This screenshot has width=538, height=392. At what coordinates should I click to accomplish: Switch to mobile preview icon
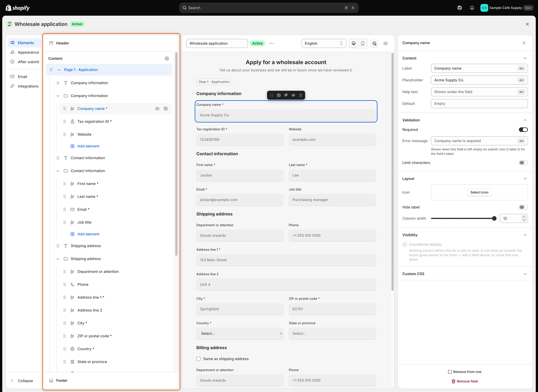coord(362,43)
